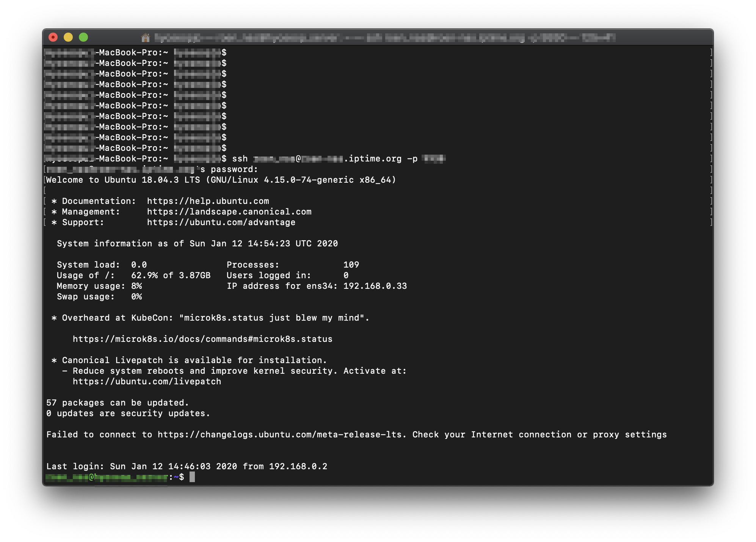
Task: Click the '57 packages can be updated' line
Action: pyautogui.click(x=117, y=403)
